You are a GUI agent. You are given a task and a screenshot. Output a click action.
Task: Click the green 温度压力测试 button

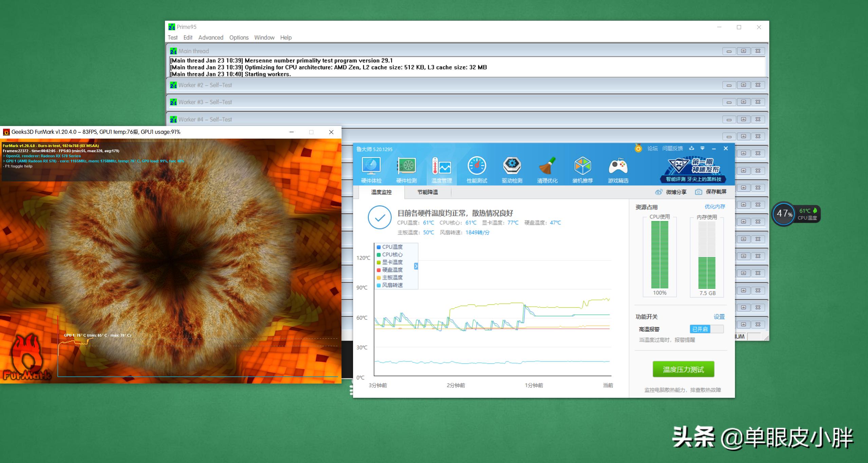683,369
